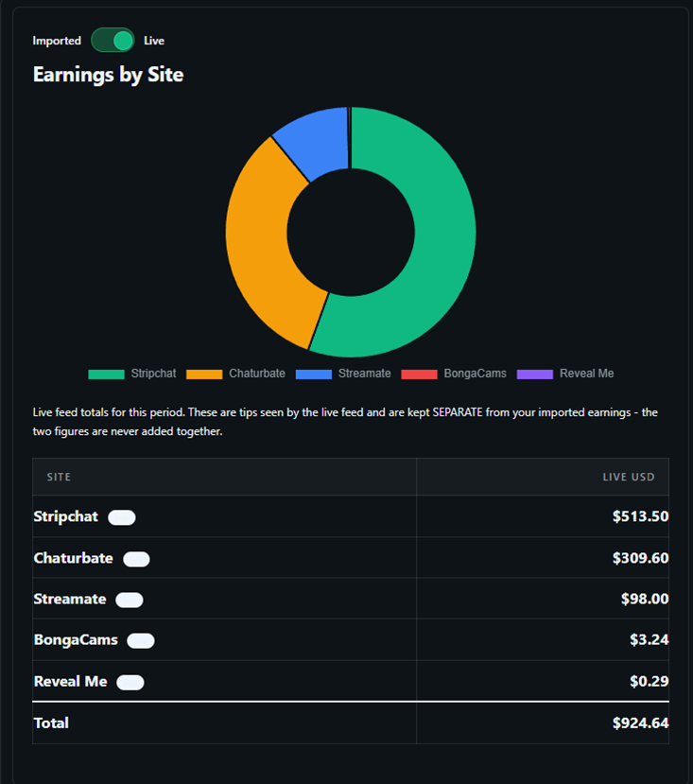Click the Streamate row name
This screenshot has height=784, width=693.
click(x=70, y=599)
